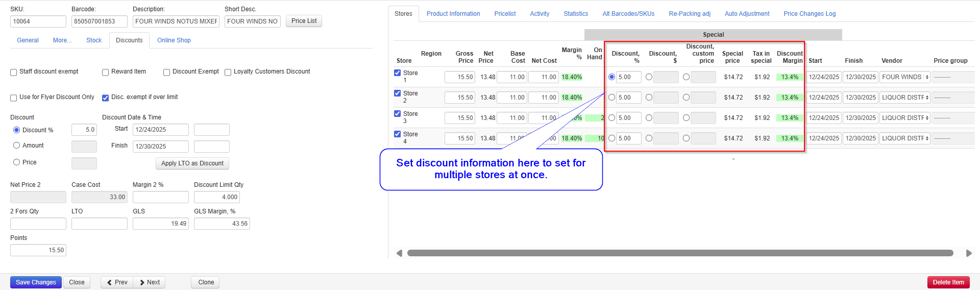Uncheck the Store 1 checkbox
Screen dimensions: 980x290
398,73
